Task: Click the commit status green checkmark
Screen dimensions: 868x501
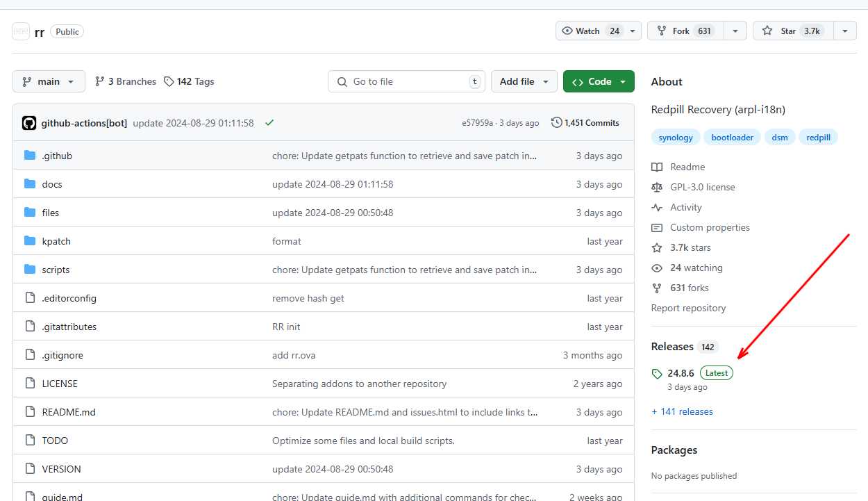Action: tap(269, 123)
